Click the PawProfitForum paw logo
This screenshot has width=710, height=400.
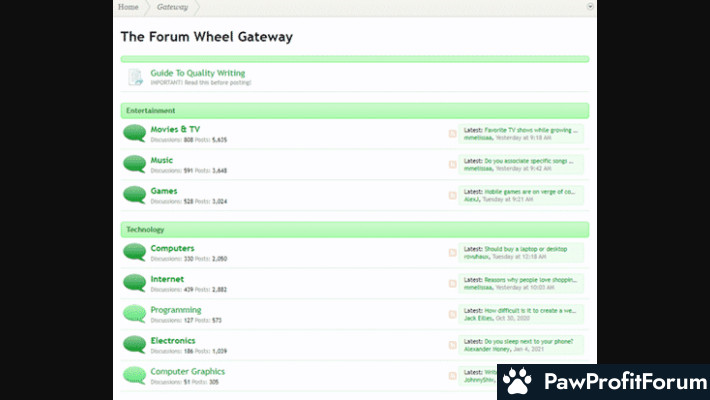(x=516, y=382)
